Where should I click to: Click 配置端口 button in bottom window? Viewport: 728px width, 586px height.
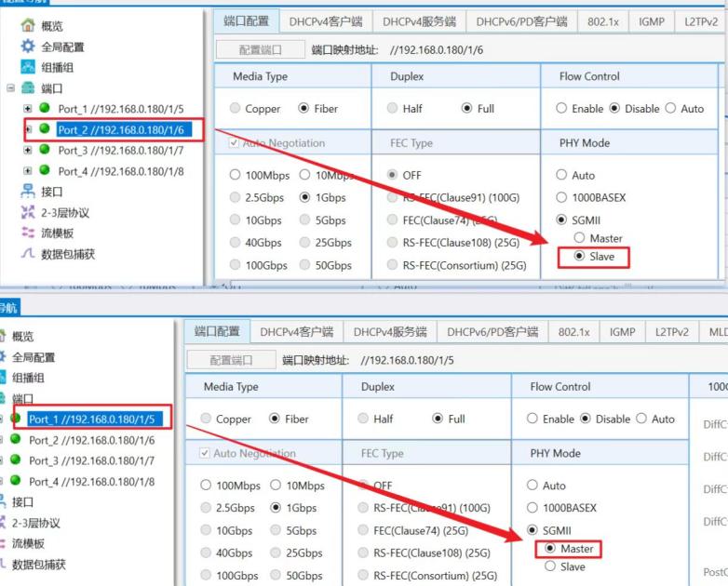(231, 360)
